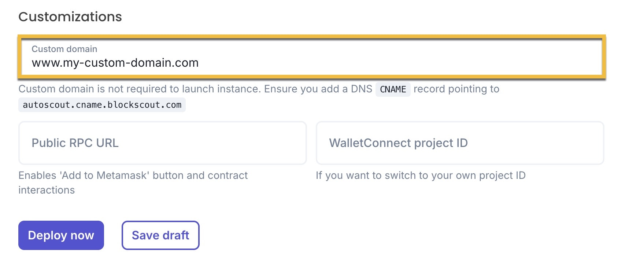Select the Public RPC URL input

click(x=163, y=143)
